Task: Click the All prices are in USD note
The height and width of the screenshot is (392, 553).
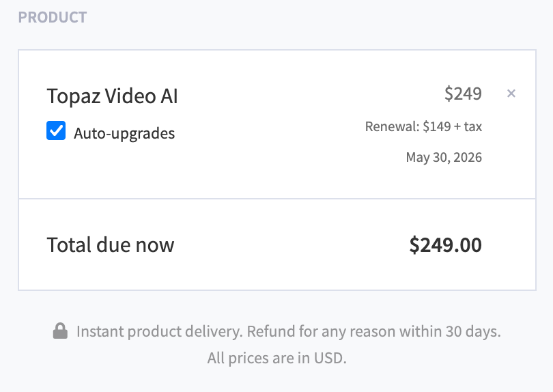Action: click(x=276, y=358)
